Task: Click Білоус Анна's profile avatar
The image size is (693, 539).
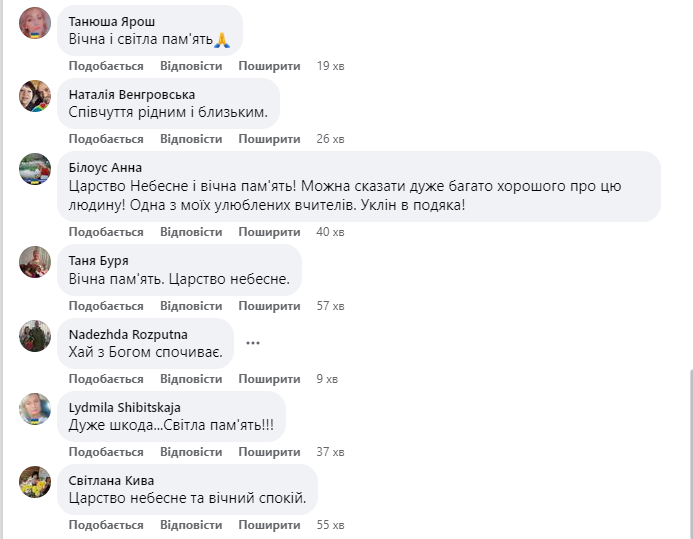Action: (35, 169)
